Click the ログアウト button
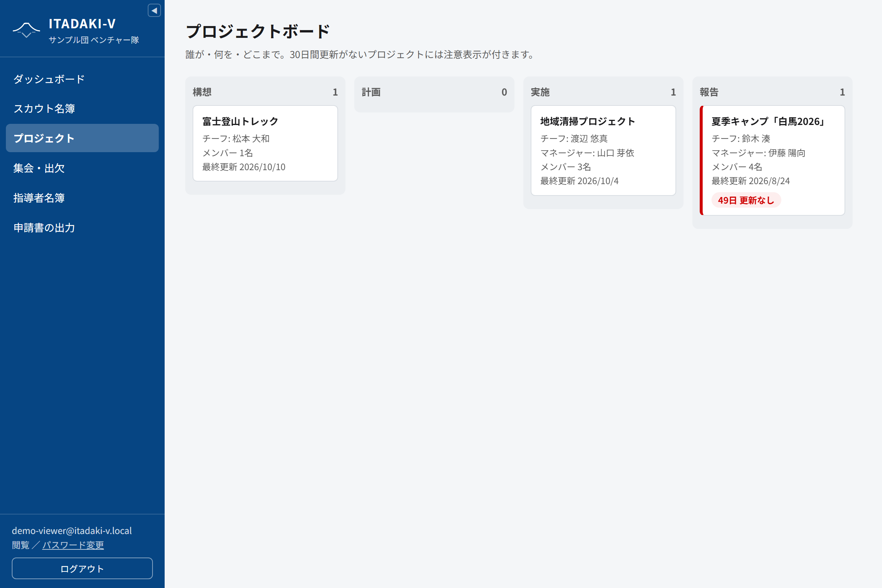Image resolution: width=882 pixels, height=588 pixels. click(x=82, y=569)
